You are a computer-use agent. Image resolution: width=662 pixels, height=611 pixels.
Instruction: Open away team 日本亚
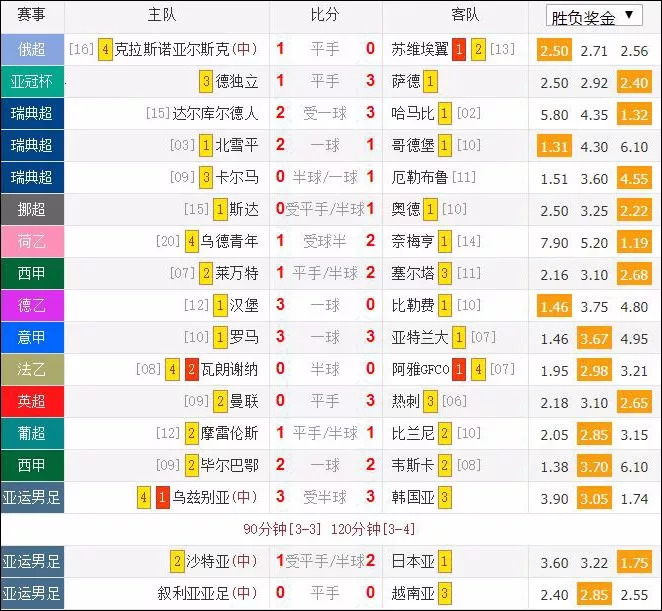tap(412, 562)
